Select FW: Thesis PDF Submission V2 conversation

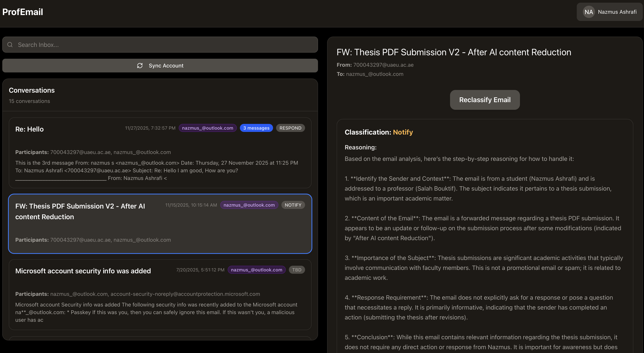80,211
